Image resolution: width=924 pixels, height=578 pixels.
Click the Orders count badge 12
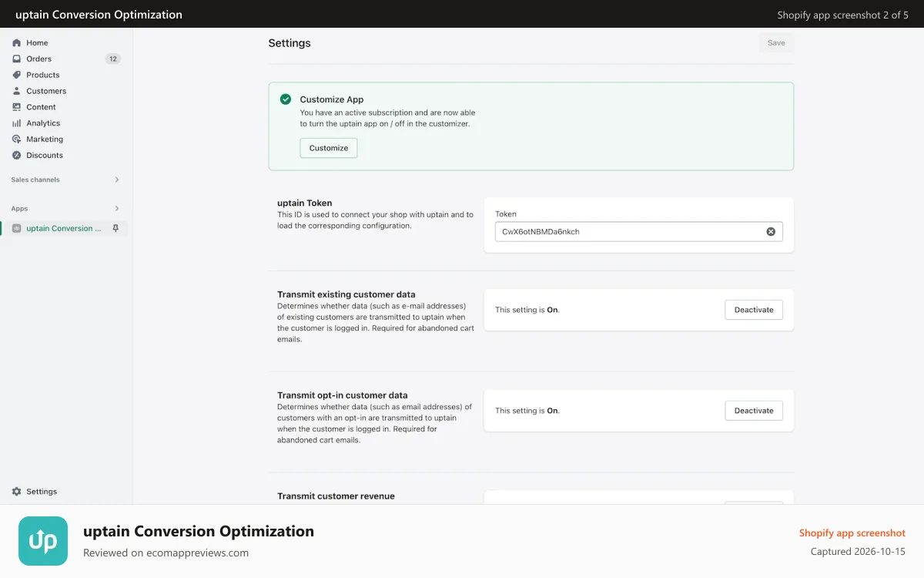(x=113, y=59)
